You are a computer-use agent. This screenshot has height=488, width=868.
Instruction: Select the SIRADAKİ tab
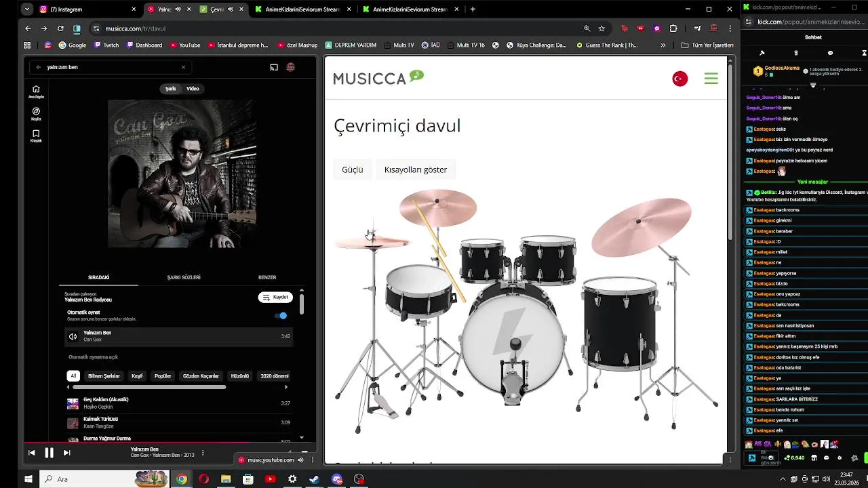tap(98, 277)
